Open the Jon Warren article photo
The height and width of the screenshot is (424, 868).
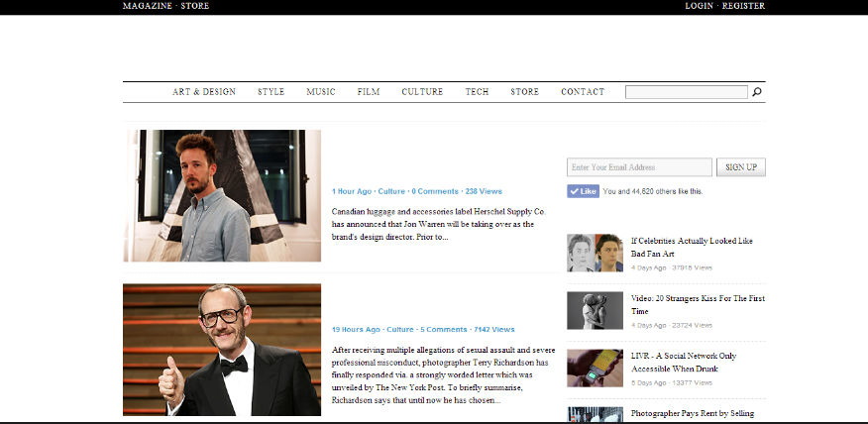pos(222,195)
